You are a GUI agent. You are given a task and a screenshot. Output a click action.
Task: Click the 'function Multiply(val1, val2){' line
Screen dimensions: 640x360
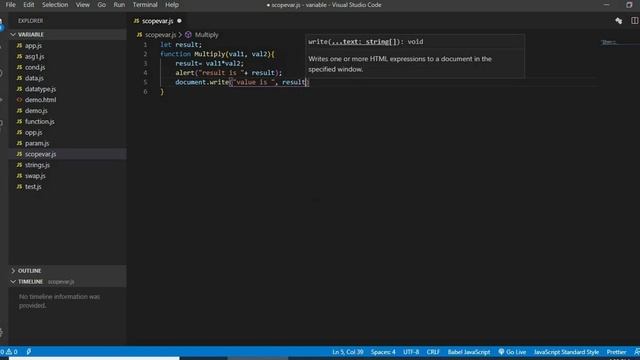coord(217,54)
